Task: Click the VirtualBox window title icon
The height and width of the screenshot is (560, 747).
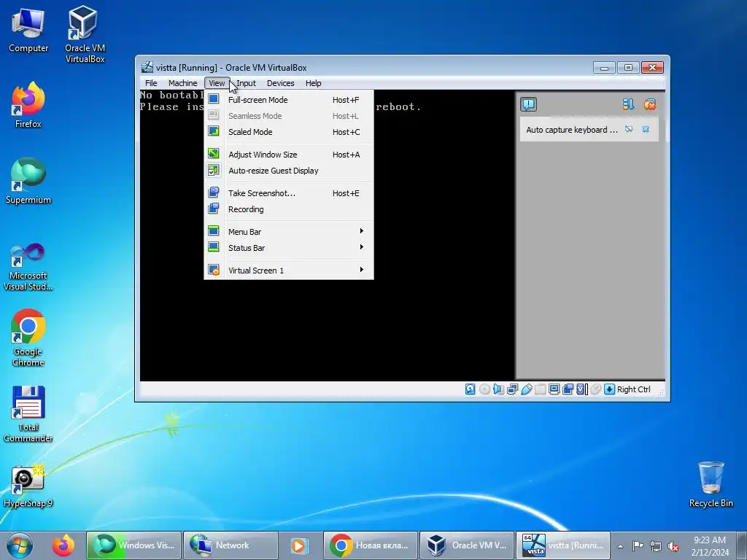Action: (x=147, y=67)
